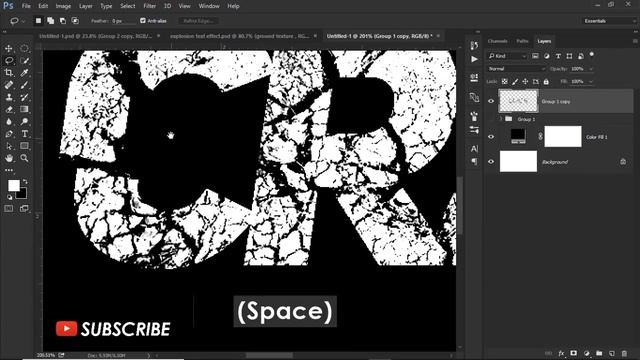Toggle the layer filter on/off switch
This screenshot has height=360, width=640.
[x=592, y=54]
